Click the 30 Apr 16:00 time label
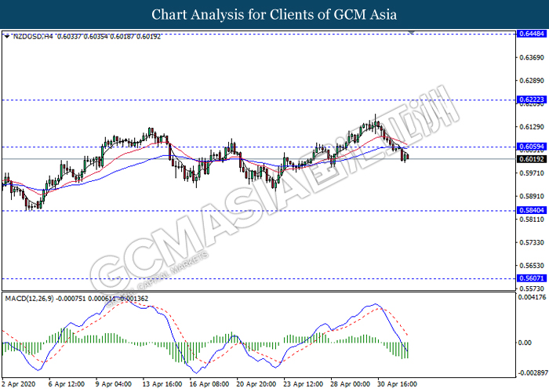Screen dimensions: 549x392 click(x=397, y=384)
